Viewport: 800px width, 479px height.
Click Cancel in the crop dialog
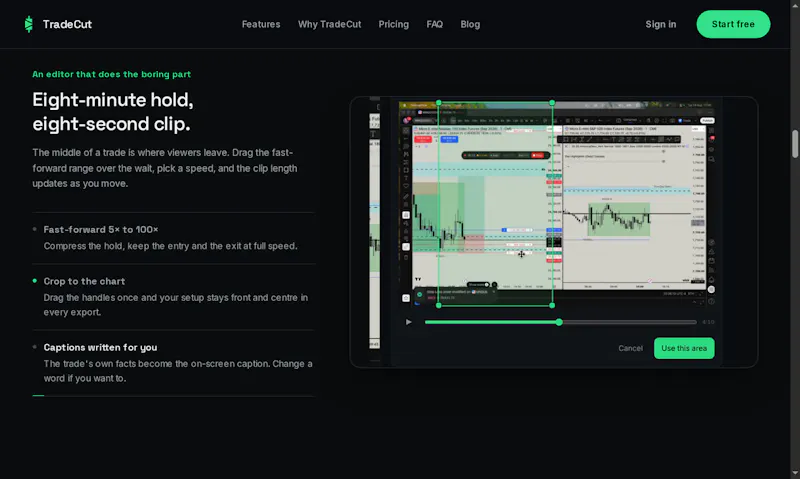click(630, 348)
